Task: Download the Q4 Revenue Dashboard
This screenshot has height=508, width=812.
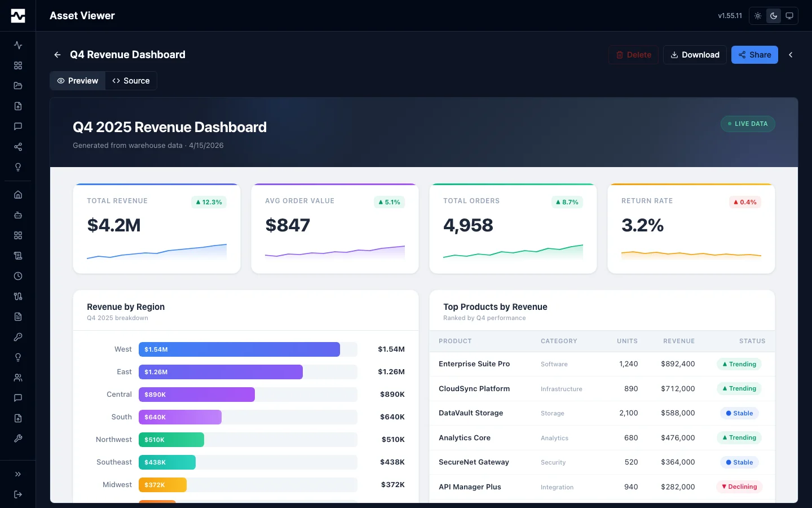Action: coord(695,55)
